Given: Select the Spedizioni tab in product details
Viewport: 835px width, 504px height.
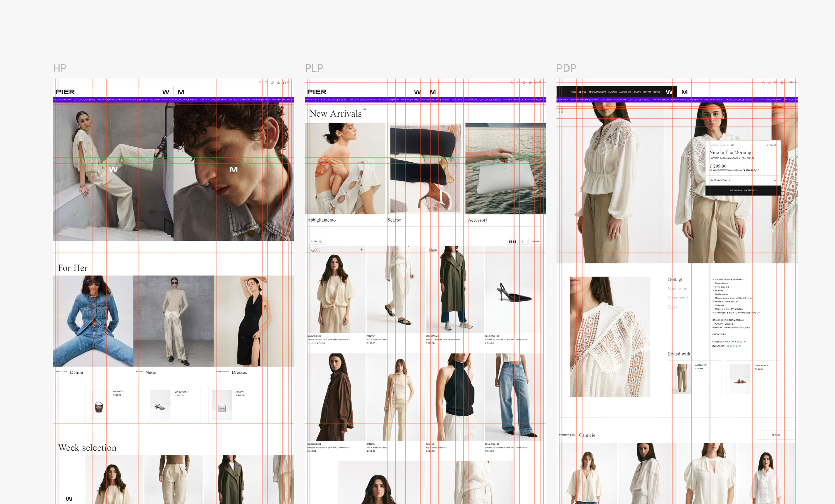Looking at the screenshot, I should [678, 289].
